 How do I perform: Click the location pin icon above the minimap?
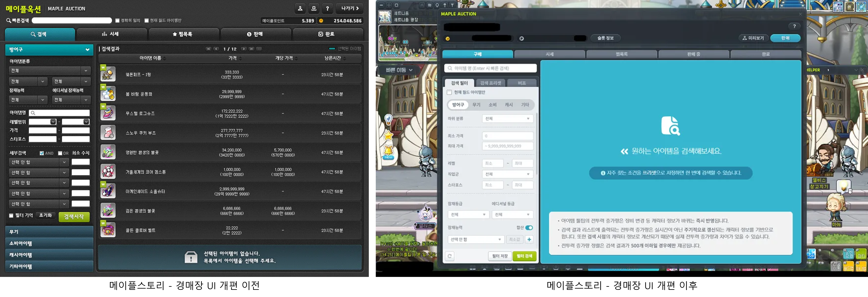click(437, 5)
